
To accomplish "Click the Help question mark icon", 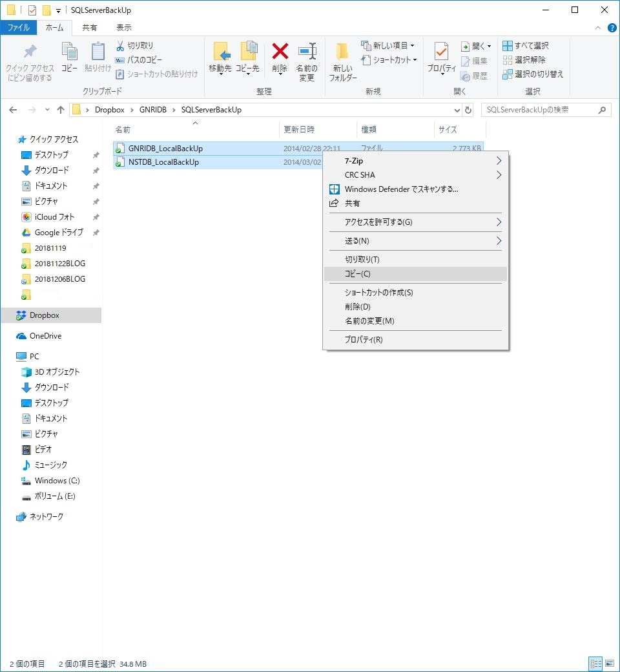I will (x=612, y=28).
